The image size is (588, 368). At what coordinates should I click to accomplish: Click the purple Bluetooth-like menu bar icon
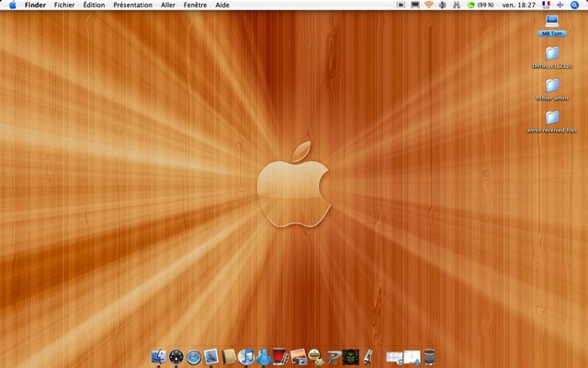(x=560, y=5)
